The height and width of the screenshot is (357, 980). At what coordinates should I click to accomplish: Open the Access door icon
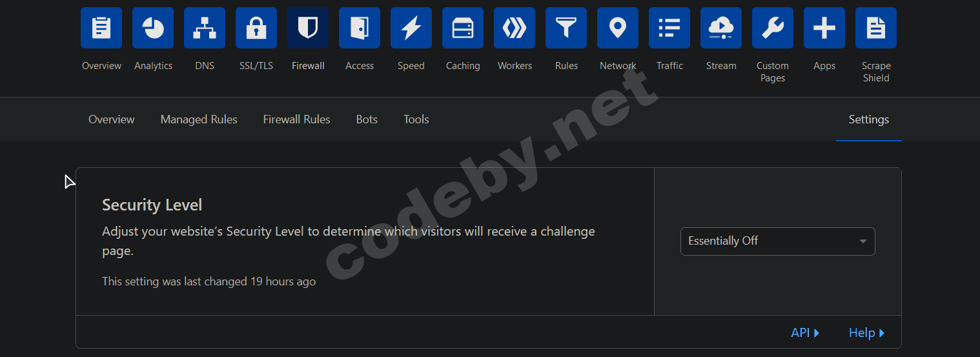360,28
